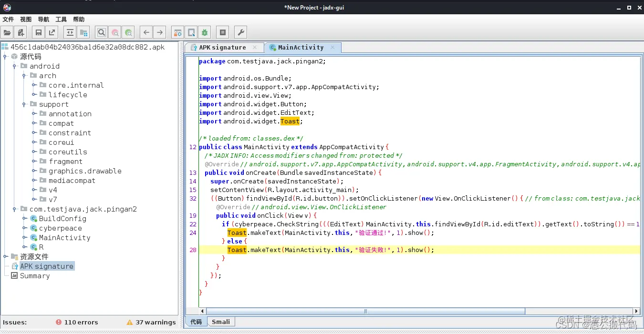This screenshot has height=334, width=644.
Task: Open the 导航 menu
Action: 43,20
